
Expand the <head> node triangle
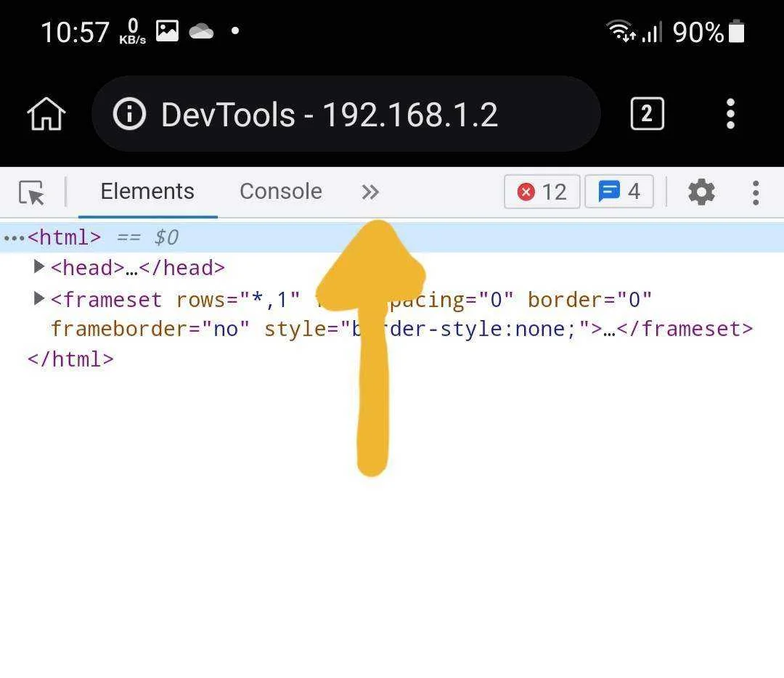[38, 266]
